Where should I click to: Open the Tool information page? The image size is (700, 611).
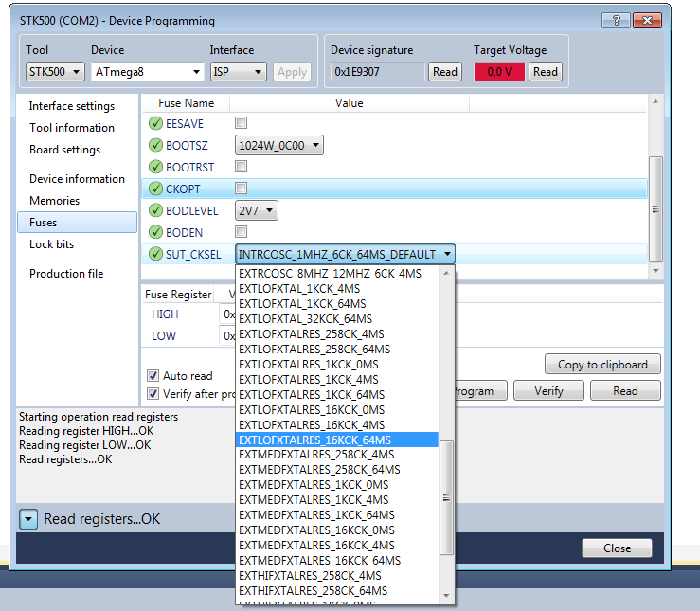click(x=71, y=128)
